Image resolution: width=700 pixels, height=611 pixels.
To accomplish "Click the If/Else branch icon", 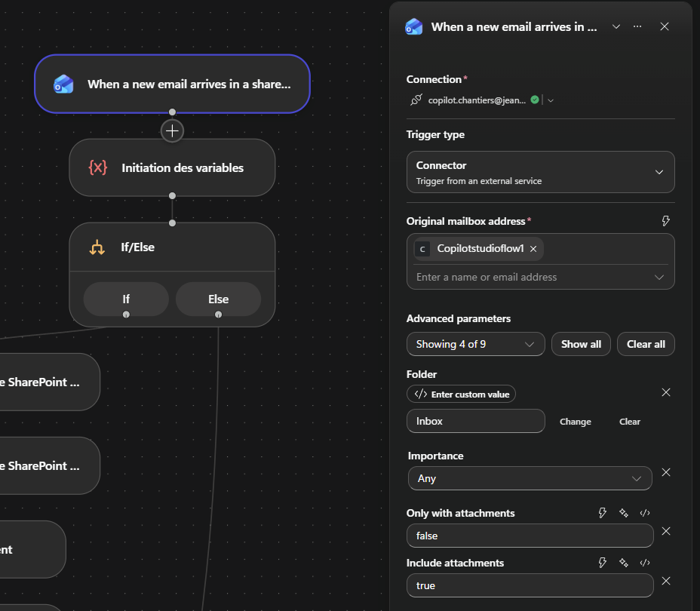I will pyautogui.click(x=97, y=247).
